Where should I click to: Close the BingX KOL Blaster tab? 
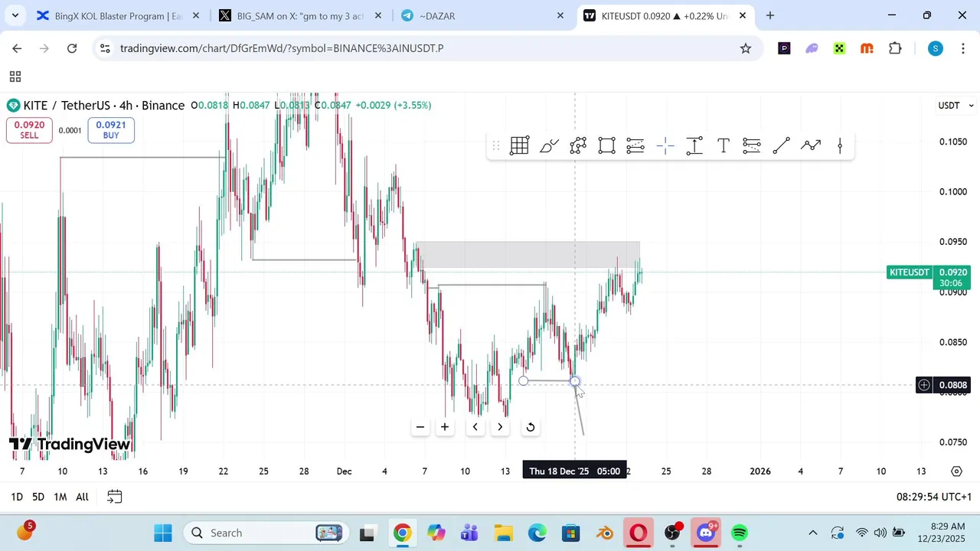point(196,15)
